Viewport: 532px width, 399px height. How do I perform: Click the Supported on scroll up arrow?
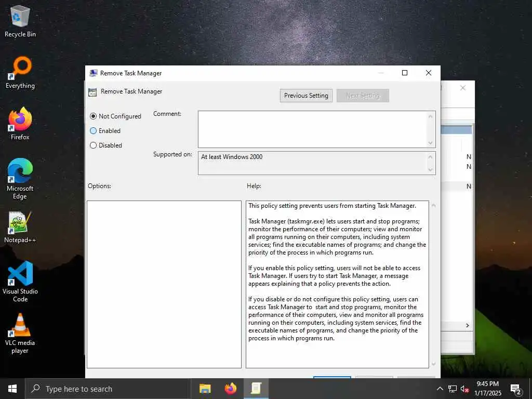coord(431,157)
